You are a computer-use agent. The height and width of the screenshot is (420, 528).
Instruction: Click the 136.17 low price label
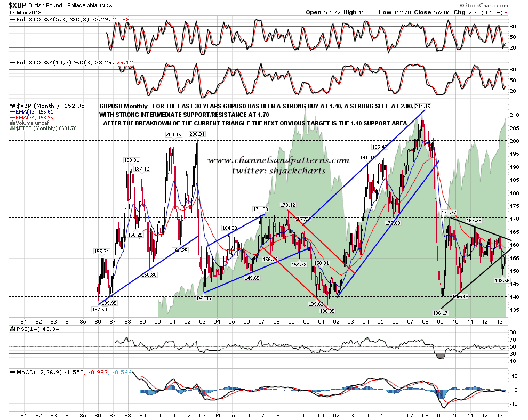pyautogui.click(x=440, y=313)
